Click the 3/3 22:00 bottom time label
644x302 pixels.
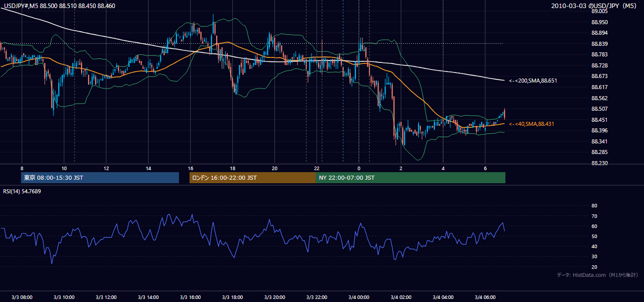[x=316, y=297]
